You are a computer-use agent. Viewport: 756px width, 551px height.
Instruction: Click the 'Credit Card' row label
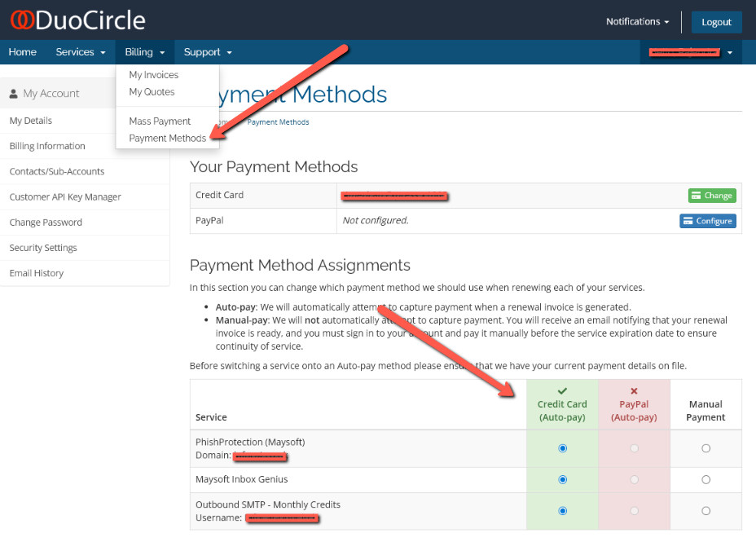click(x=219, y=195)
